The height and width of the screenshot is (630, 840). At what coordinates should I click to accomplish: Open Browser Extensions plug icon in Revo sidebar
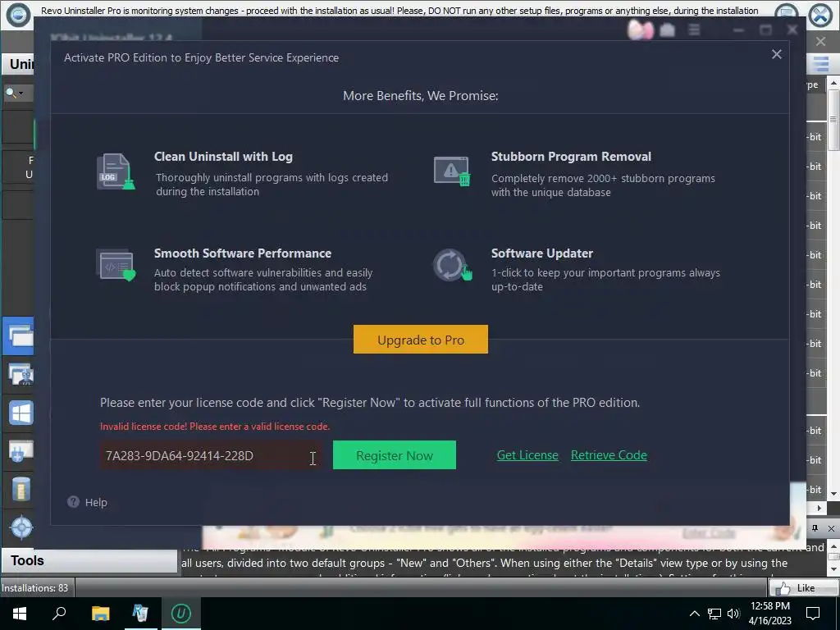click(21, 451)
